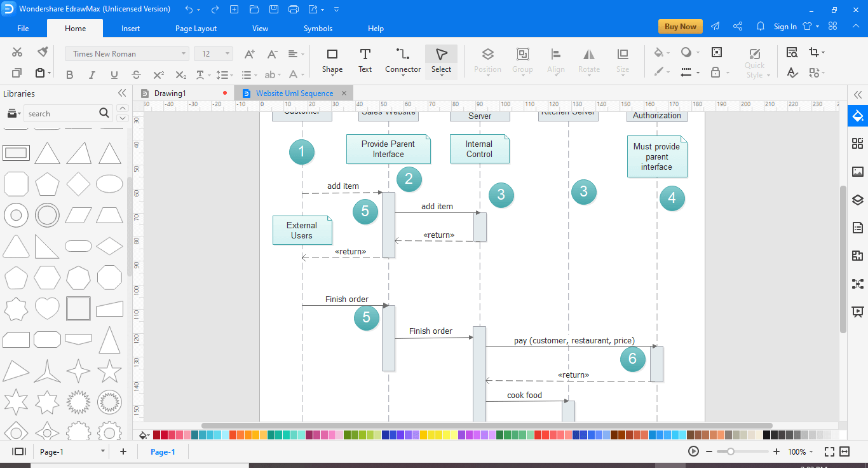Click the presentation icon in the right sidebar
868x468 pixels.
(857, 312)
